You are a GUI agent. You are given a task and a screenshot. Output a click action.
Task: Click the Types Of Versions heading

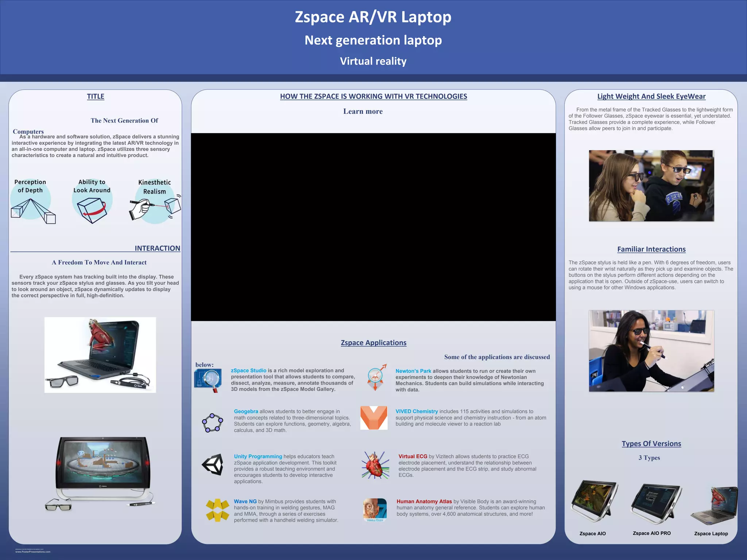(651, 444)
